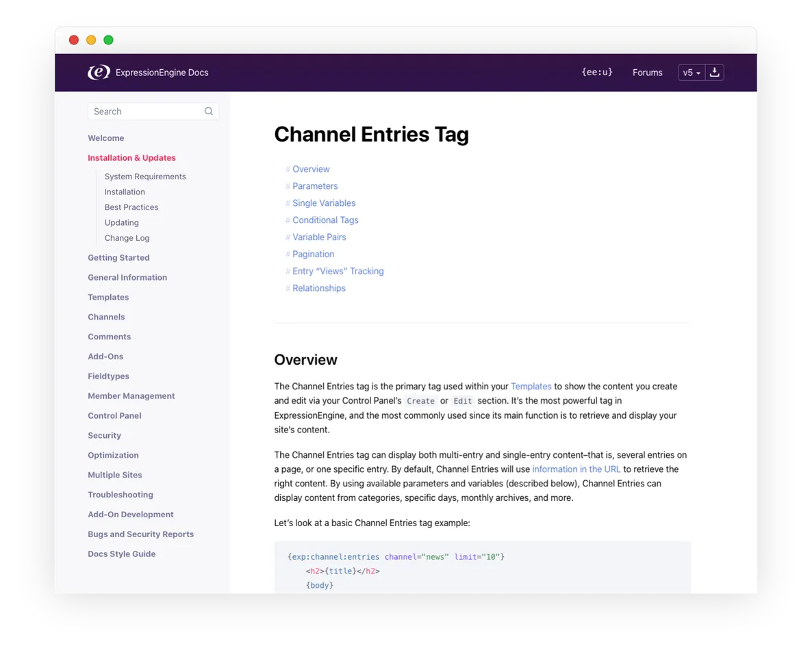The image size is (812, 650).
Task: Jump to the Parameters anchor link
Action: (x=315, y=186)
